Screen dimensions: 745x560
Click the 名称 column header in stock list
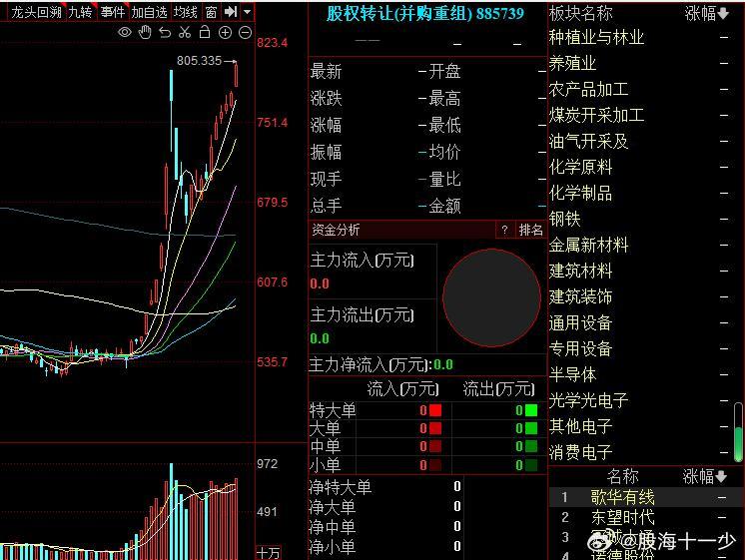pos(622,476)
